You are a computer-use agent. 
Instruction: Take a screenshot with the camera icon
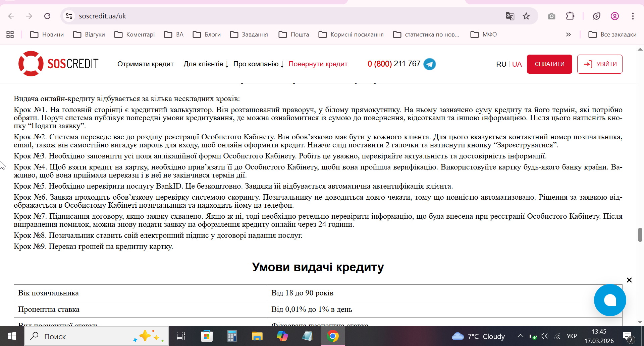[x=551, y=16]
